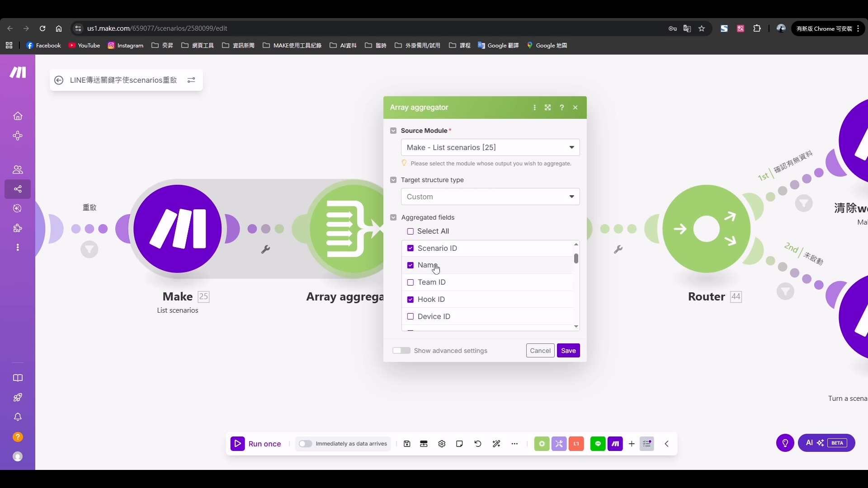This screenshot has width=868, height=488.
Task: Open scenario options next to scenario name
Action: point(191,80)
